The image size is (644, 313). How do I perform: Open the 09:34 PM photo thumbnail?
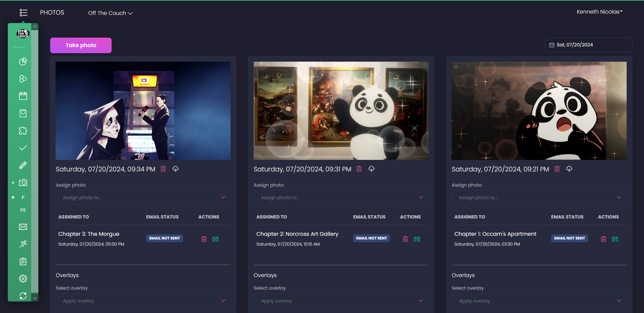tap(143, 111)
